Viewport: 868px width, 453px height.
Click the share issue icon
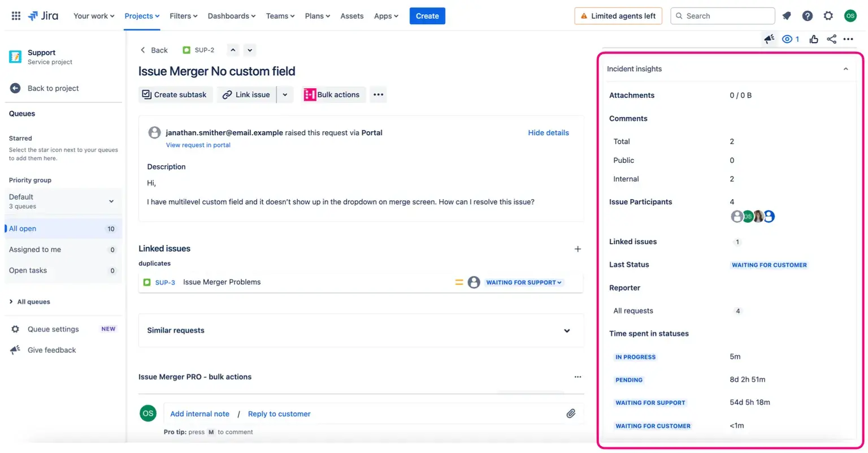(831, 39)
